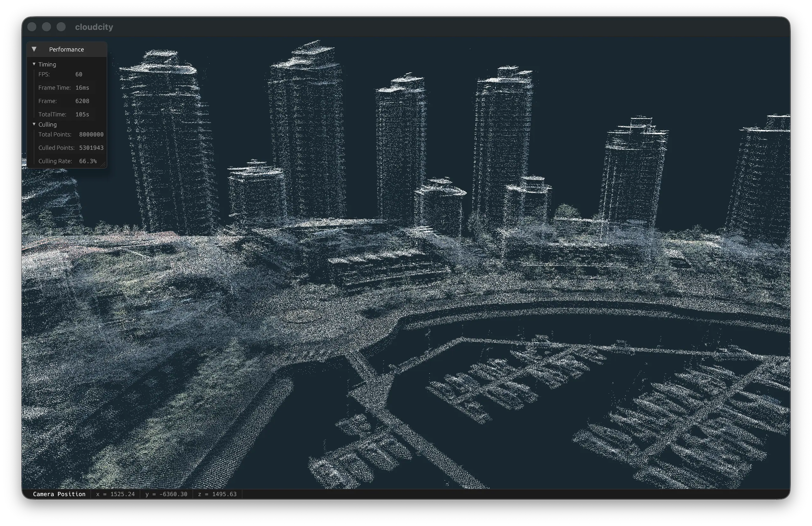Click the camera z coordinate field

(217, 494)
